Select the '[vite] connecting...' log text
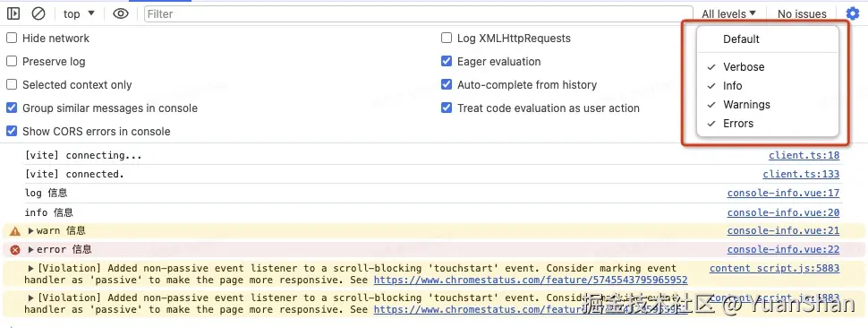 83,156
